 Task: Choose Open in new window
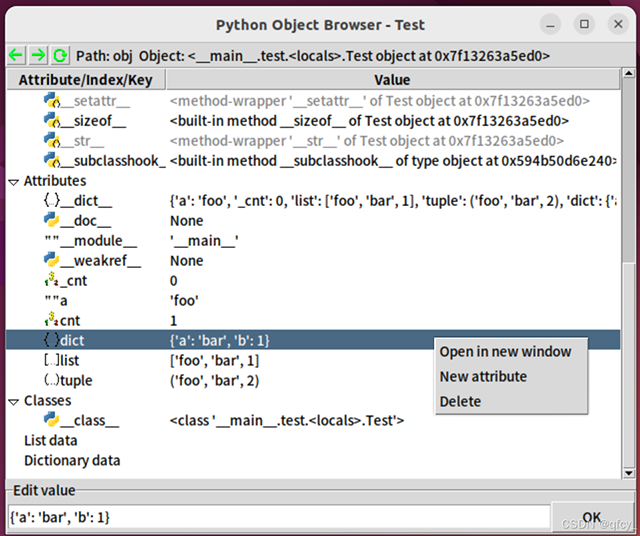tap(505, 351)
